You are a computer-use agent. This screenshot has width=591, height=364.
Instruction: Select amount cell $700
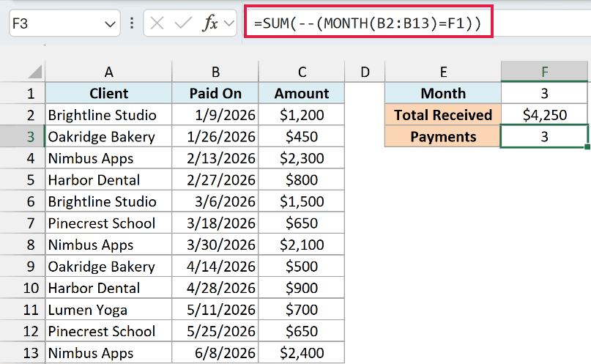(x=302, y=310)
